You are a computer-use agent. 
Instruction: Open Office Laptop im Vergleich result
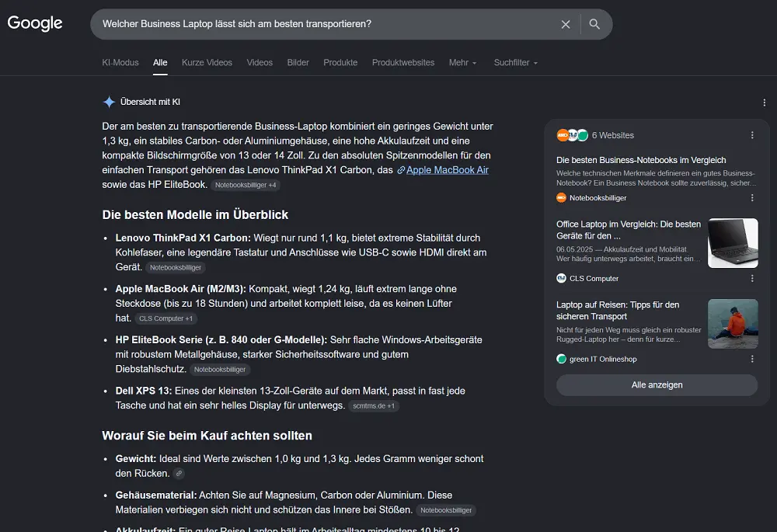629,230
